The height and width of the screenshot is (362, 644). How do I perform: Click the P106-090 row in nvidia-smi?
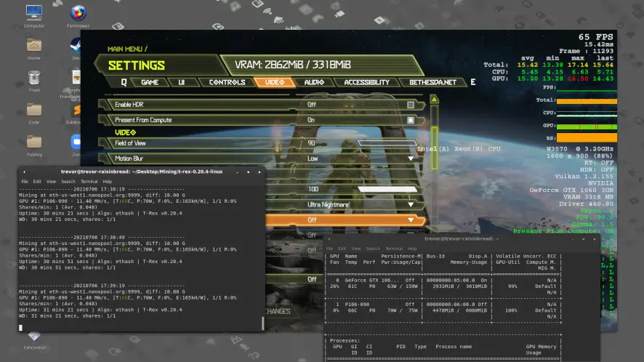(x=443, y=310)
